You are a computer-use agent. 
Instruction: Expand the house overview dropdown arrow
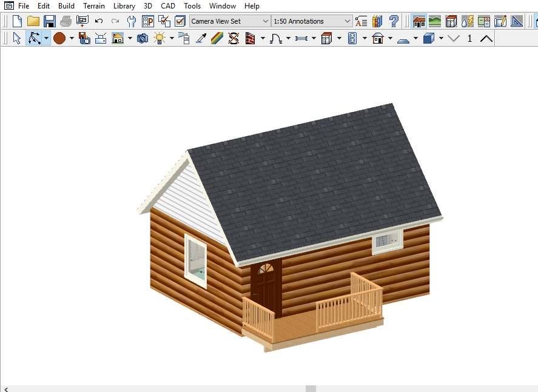click(130, 38)
